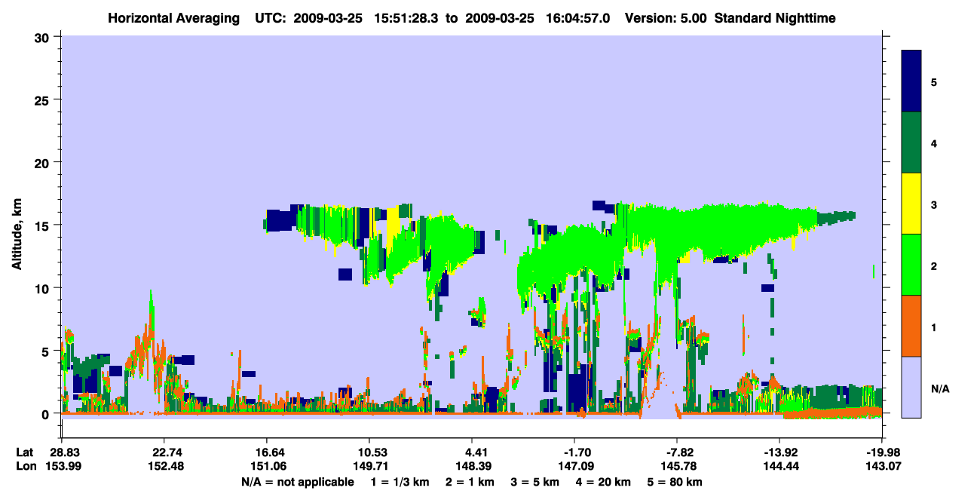The height and width of the screenshot is (503, 980).
Task: Click the "1 = 1/3 km" legend entry
Action: click(x=400, y=481)
